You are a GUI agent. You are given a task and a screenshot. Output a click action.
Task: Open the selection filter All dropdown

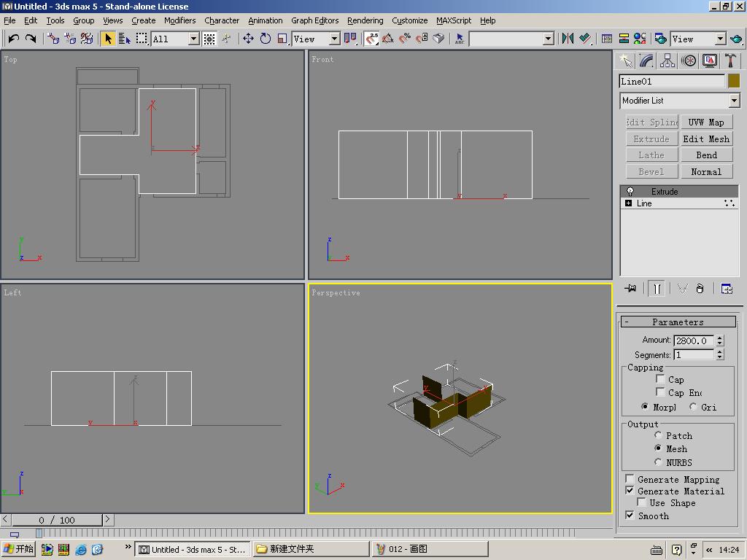[193, 39]
